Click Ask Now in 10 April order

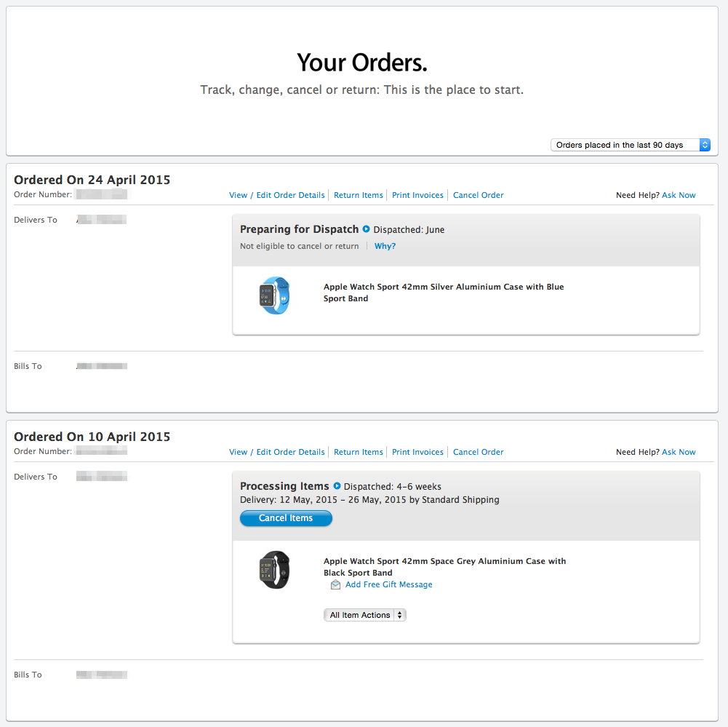click(x=679, y=452)
